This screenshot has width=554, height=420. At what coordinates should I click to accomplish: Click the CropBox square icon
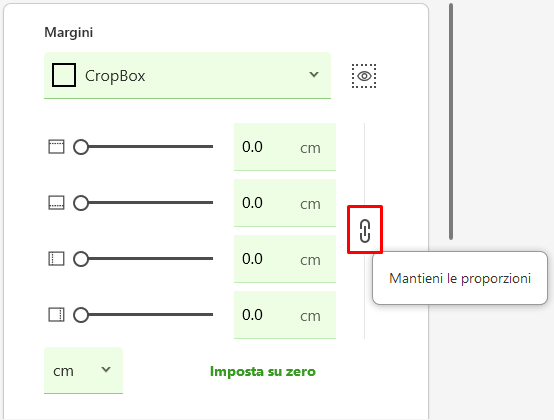click(64, 75)
